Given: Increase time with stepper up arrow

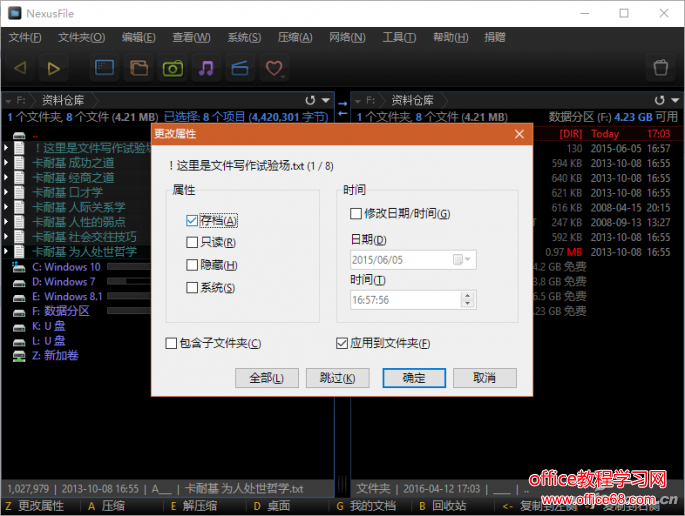Looking at the screenshot, I should pos(467,296).
